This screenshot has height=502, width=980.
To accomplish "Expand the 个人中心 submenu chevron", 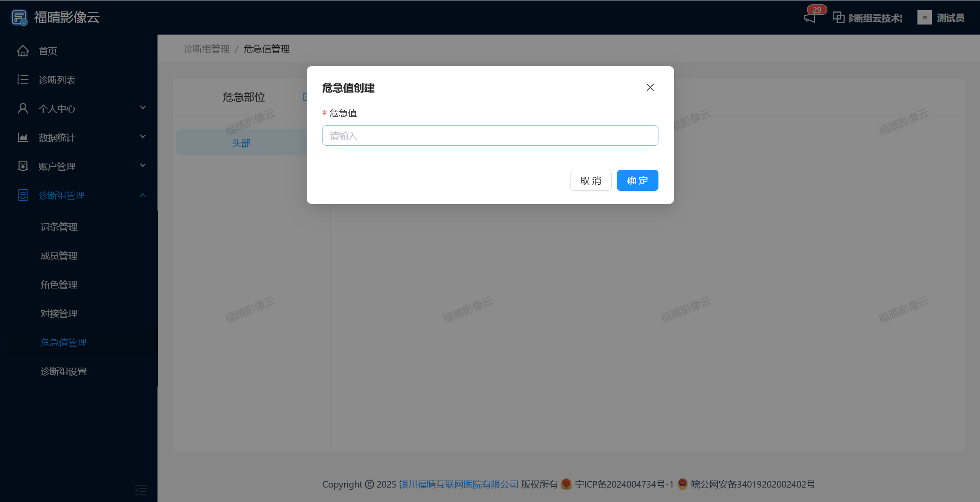I will click(143, 108).
